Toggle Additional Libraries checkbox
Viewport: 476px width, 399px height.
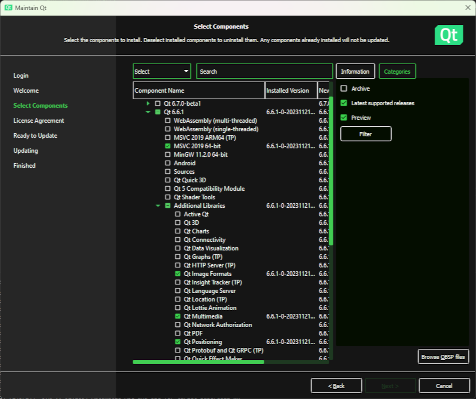168,206
